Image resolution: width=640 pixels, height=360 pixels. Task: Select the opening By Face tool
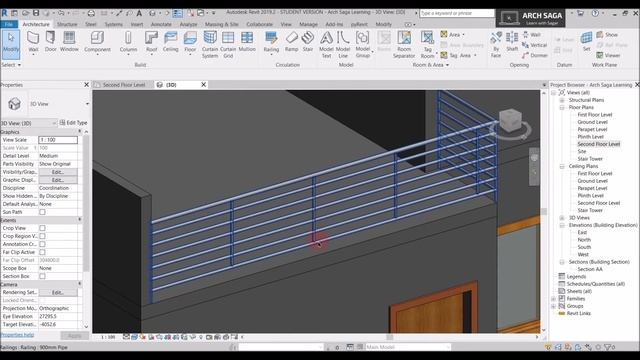coord(496,44)
